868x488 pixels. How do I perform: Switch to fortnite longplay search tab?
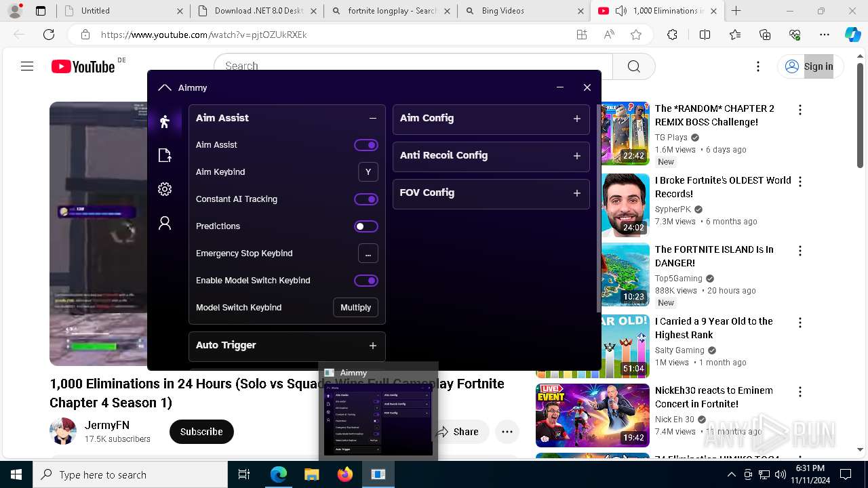click(x=391, y=11)
